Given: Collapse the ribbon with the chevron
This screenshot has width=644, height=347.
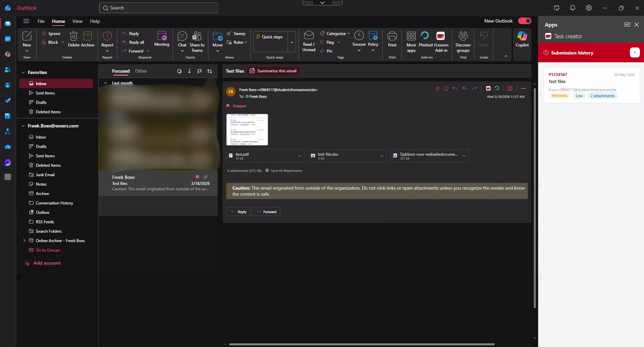Looking at the screenshot, I should point(506,56).
